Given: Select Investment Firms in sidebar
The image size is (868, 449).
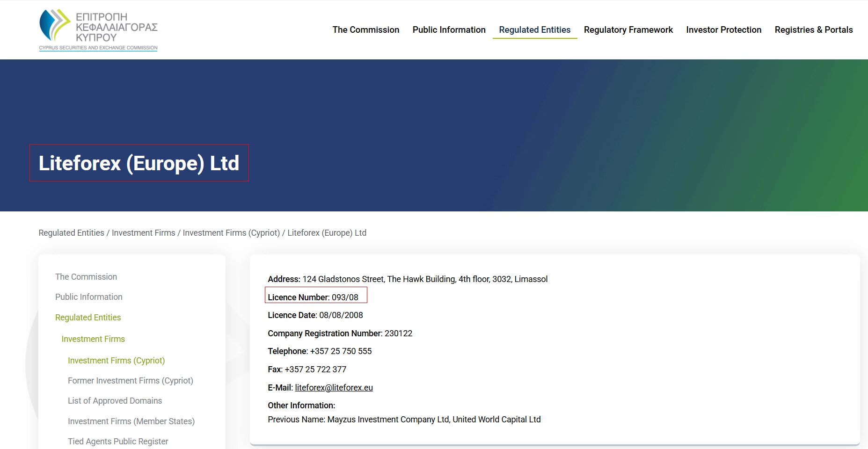Looking at the screenshot, I should coord(93,339).
